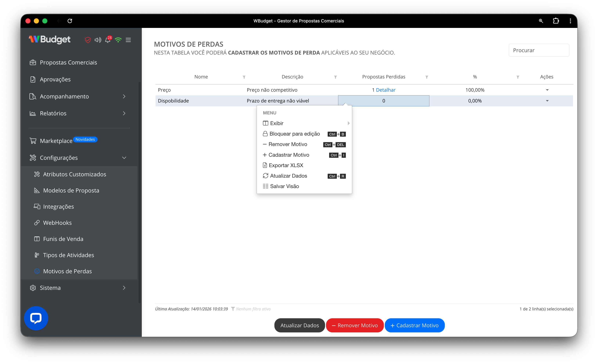This screenshot has height=364, width=598.
Task: Open filter on Nome column
Action: point(244,77)
